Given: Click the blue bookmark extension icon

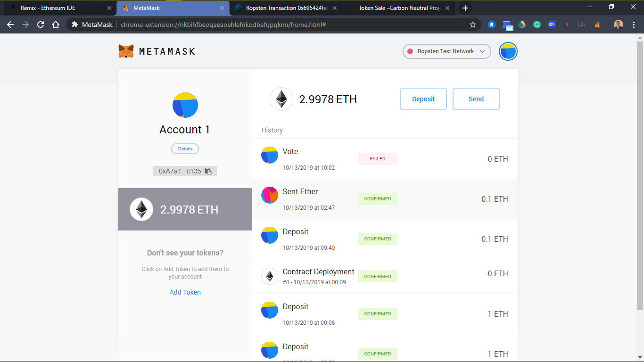Looking at the screenshot, I should pyautogui.click(x=492, y=25).
